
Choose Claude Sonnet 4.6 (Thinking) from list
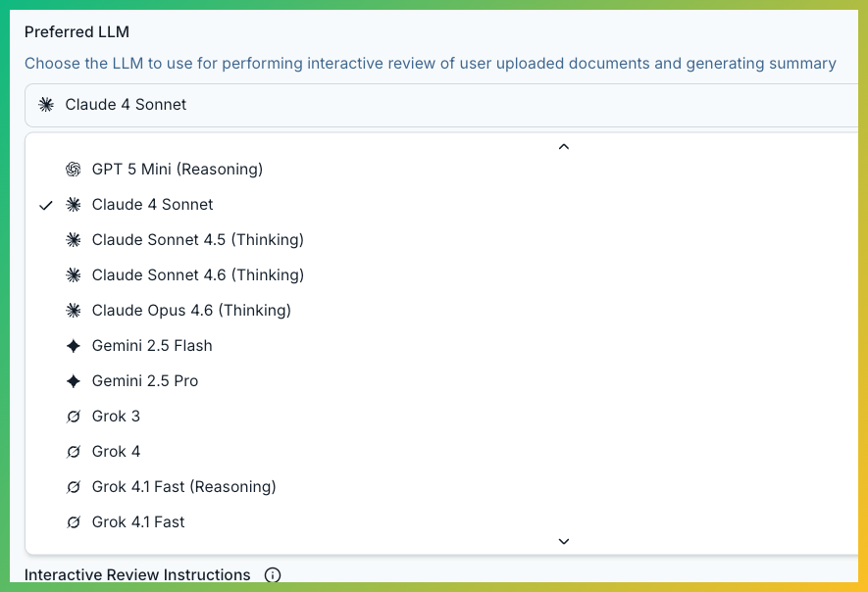pyautogui.click(x=197, y=275)
